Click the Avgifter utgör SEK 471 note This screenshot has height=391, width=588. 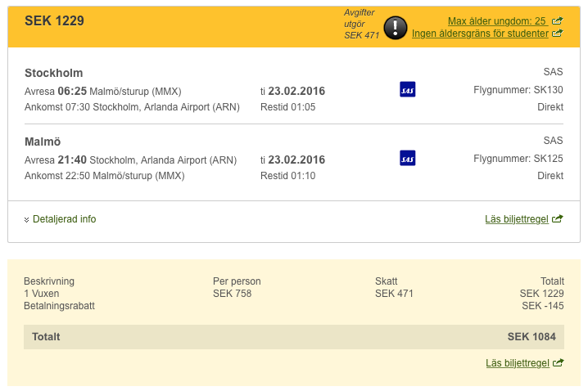point(361,25)
